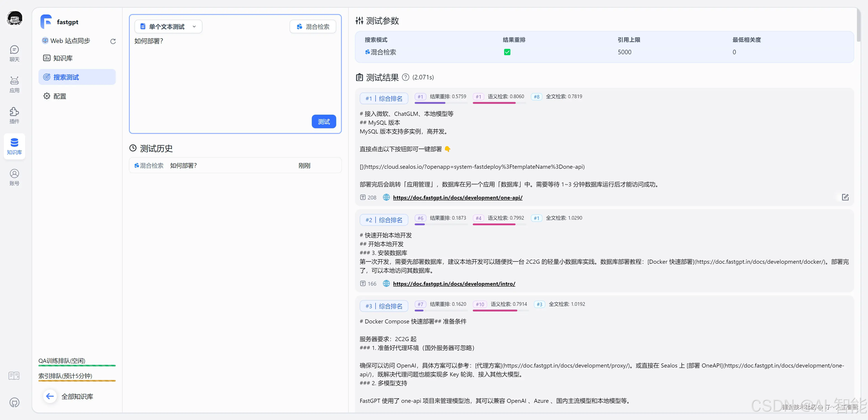This screenshot has height=420, width=868.
Task: Open the 混合检索 search mode selector
Action: (313, 27)
